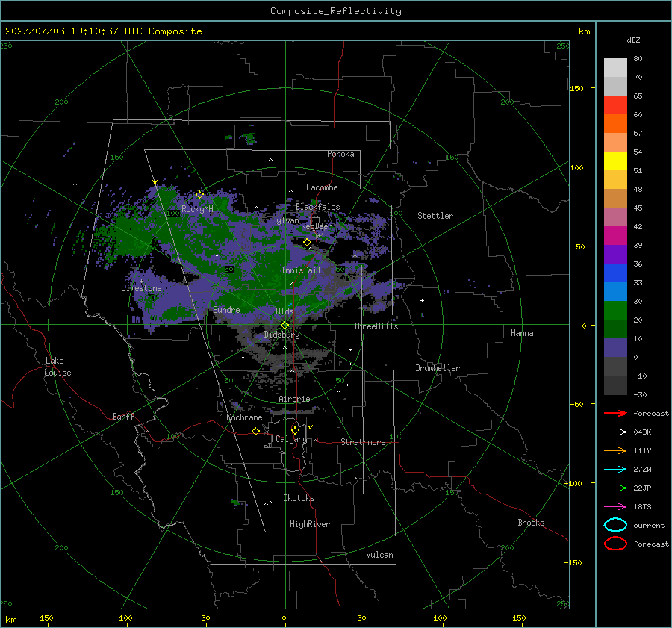This screenshot has height=628, width=672.
Task: Click the yellow radar-site diamond near Olds
Action: point(284,326)
